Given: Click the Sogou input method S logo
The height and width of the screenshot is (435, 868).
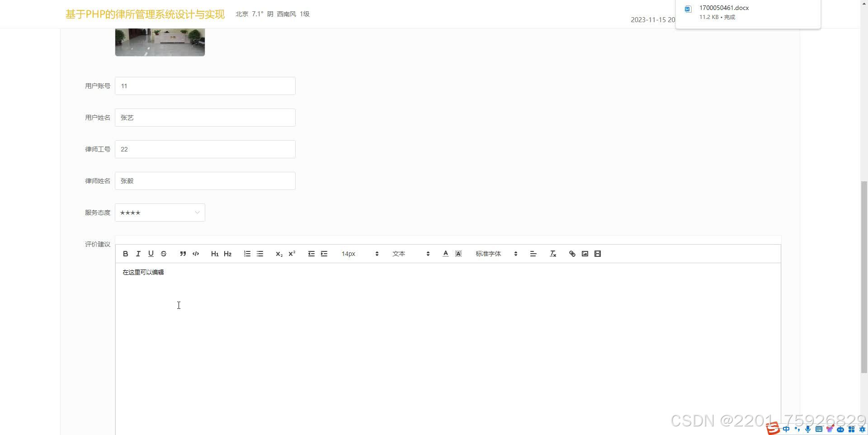Looking at the screenshot, I should point(773,428).
